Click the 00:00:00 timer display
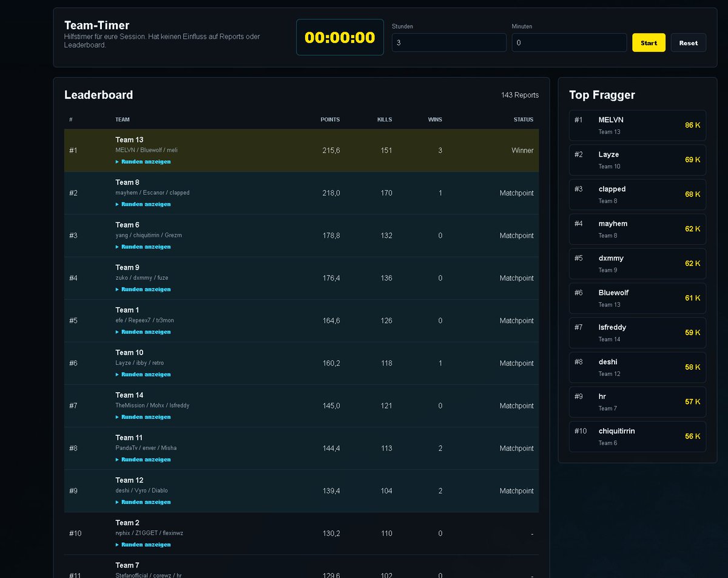The width and height of the screenshot is (728, 578). coord(340,37)
